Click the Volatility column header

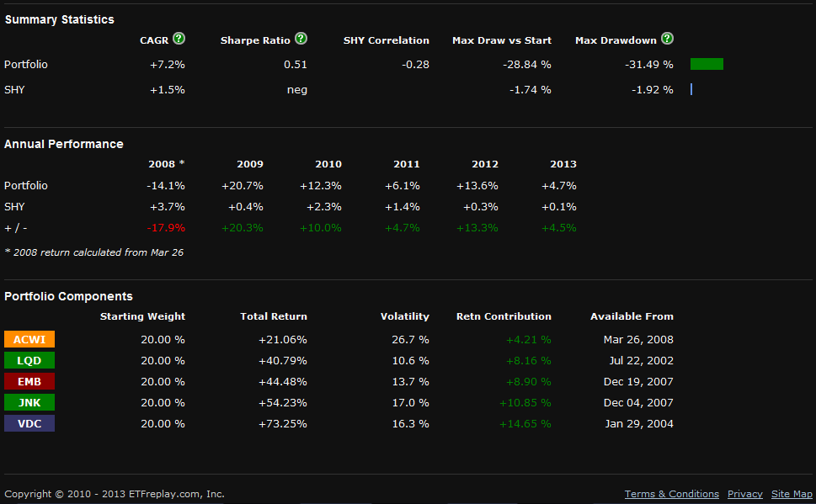pos(404,316)
